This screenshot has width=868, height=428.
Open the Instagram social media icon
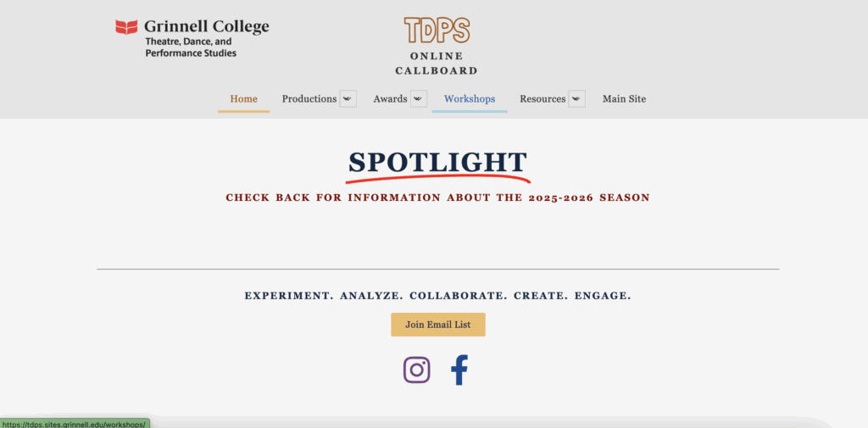(416, 370)
